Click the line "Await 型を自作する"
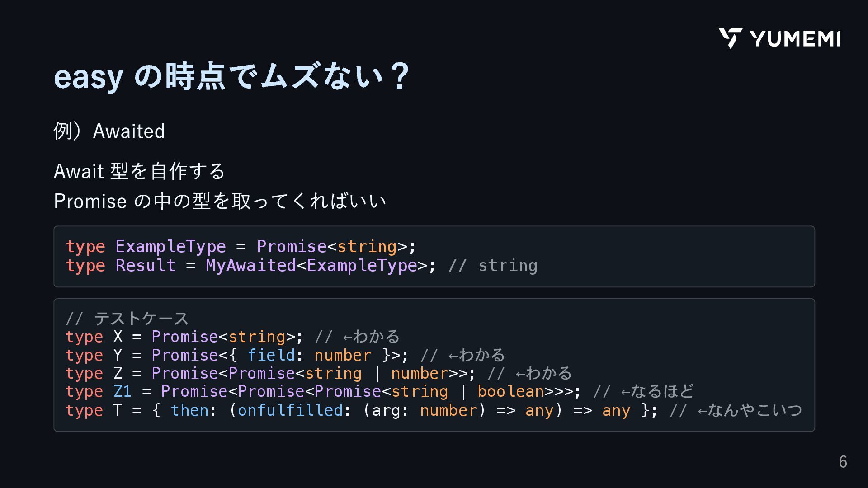This screenshot has width=868, height=488. coord(139,171)
